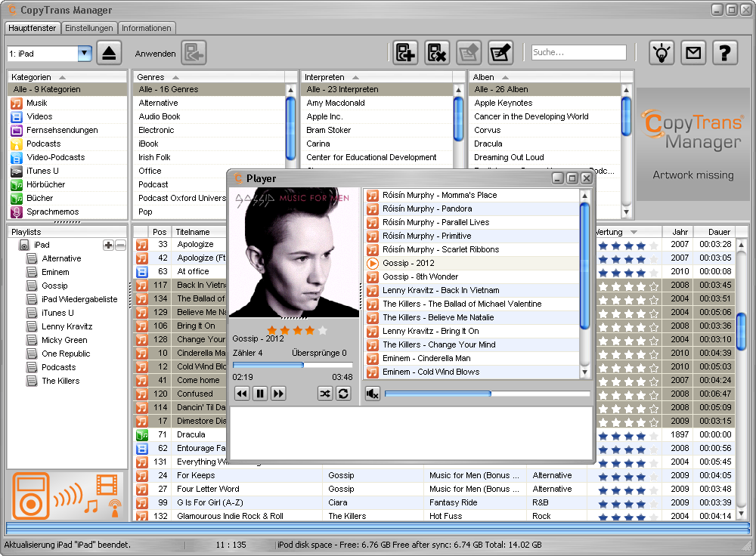756x556 pixels.
Task: Sort tracks by Pos column
Action: click(x=160, y=232)
